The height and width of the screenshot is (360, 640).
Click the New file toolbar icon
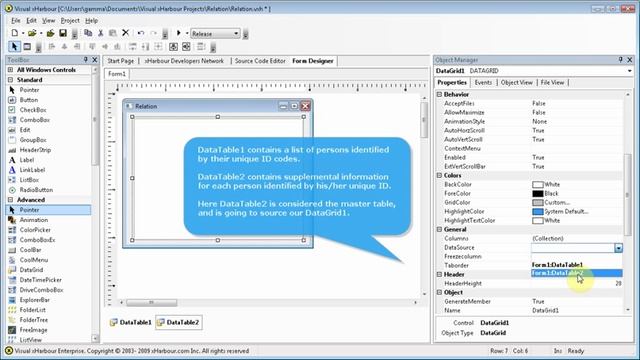click(15, 33)
